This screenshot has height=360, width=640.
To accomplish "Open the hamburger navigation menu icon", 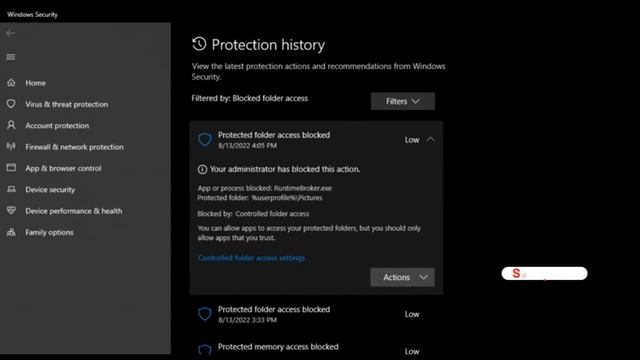I will (11, 57).
